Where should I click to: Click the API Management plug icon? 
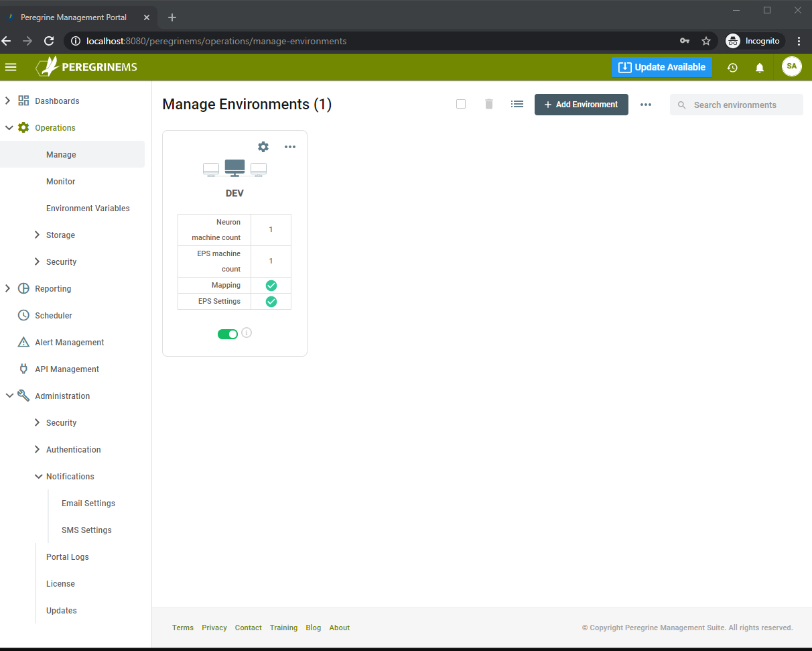click(23, 369)
